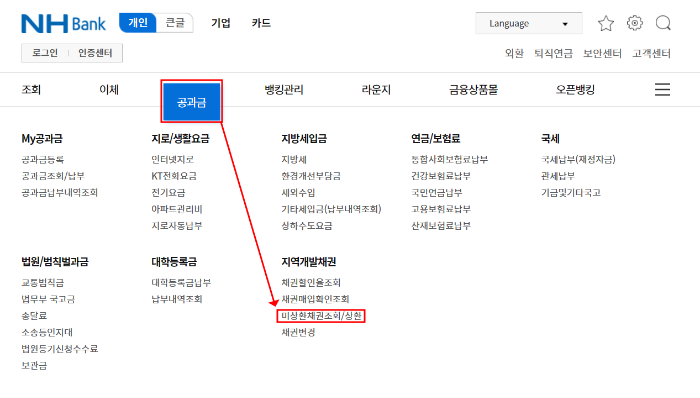The width and height of the screenshot is (700, 398).
Task: Open 기타세입금(납부내역조회)
Action: point(331,209)
